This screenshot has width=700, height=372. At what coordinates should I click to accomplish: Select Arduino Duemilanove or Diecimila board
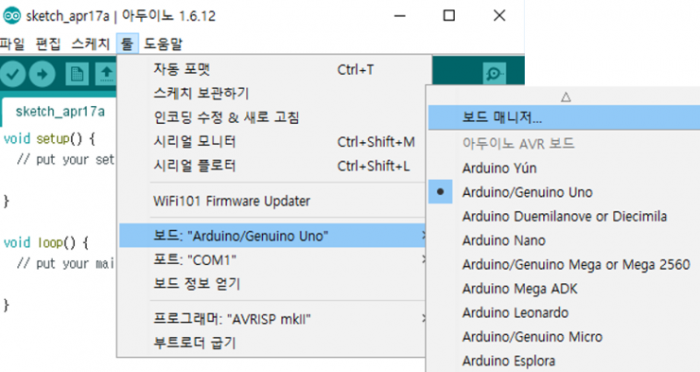click(564, 216)
